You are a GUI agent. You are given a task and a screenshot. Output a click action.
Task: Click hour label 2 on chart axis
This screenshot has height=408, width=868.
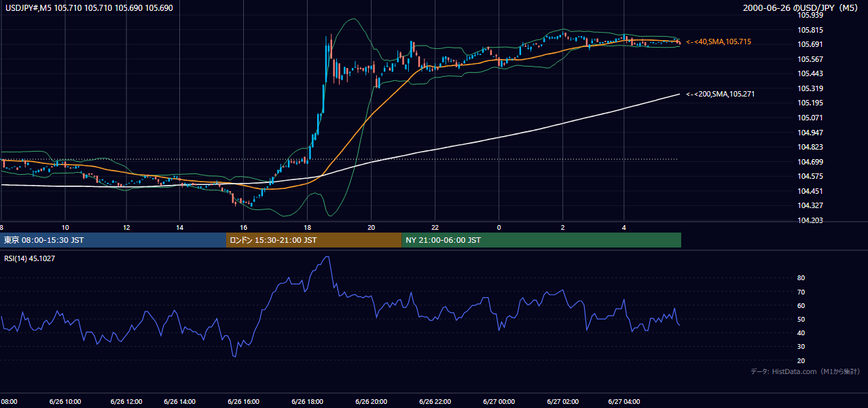click(562, 227)
